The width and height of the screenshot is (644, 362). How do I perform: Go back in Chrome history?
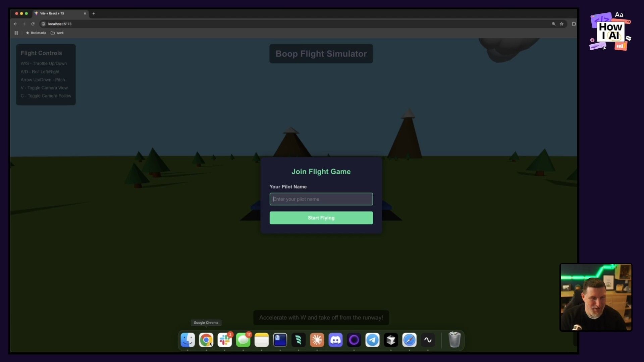(x=15, y=24)
